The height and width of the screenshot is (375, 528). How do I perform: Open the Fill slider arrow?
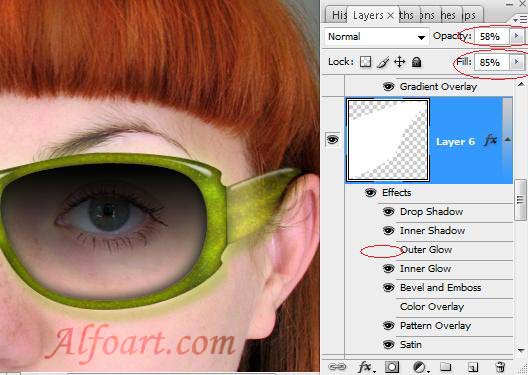point(517,62)
